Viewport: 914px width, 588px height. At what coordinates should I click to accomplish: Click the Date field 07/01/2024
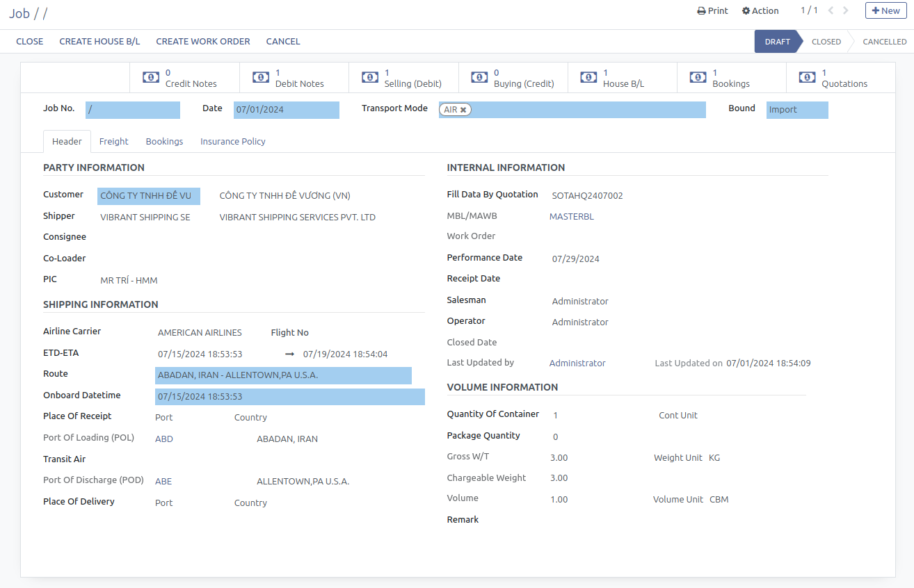point(286,110)
